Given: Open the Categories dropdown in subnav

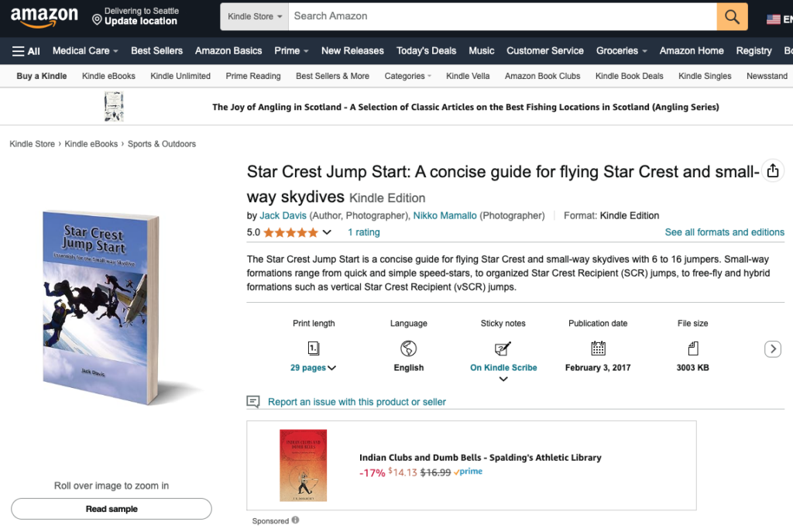Looking at the screenshot, I should click(x=408, y=76).
